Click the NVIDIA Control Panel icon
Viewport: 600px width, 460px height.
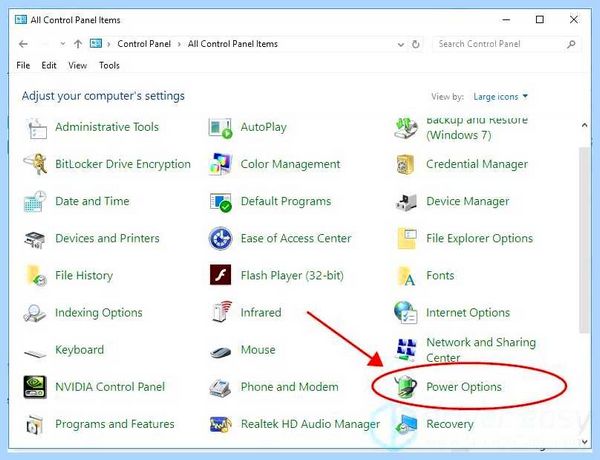[x=35, y=387]
